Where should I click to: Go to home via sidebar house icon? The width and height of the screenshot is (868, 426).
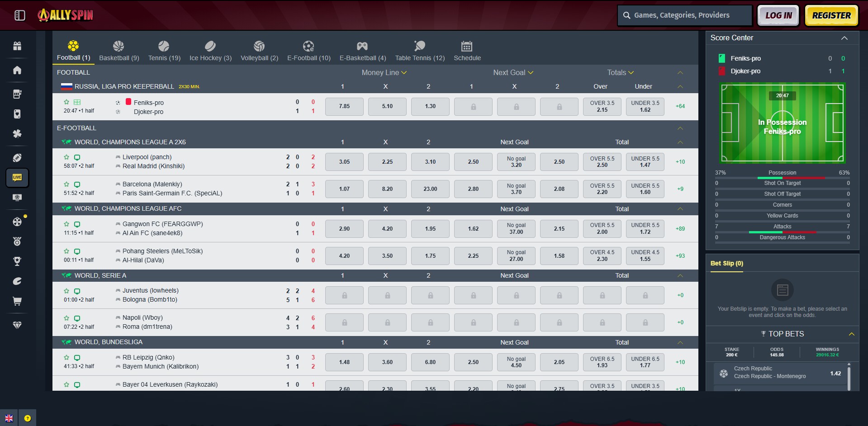coord(17,70)
